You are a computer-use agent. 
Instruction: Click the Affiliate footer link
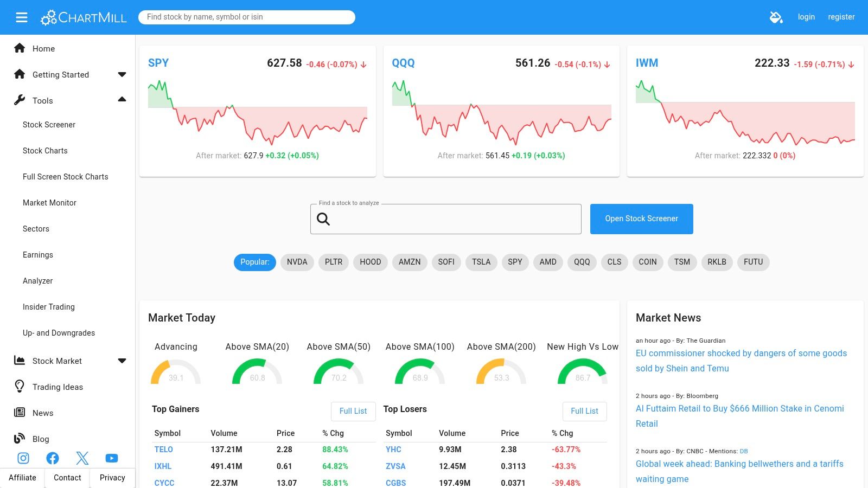[22, 478]
